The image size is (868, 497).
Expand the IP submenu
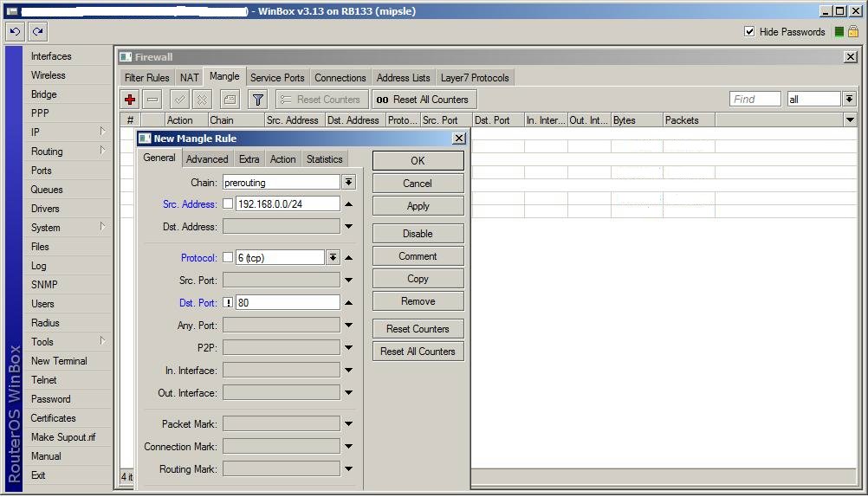67,132
